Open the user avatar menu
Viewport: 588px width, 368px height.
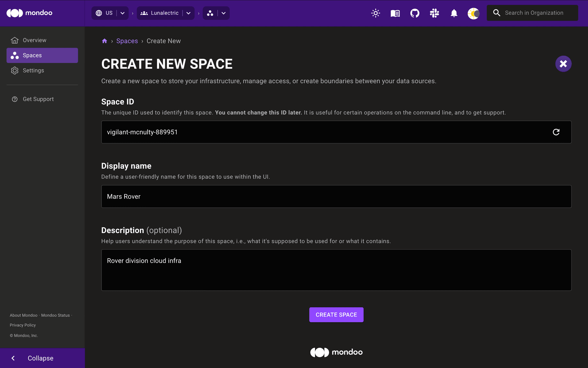[x=473, y=13]
